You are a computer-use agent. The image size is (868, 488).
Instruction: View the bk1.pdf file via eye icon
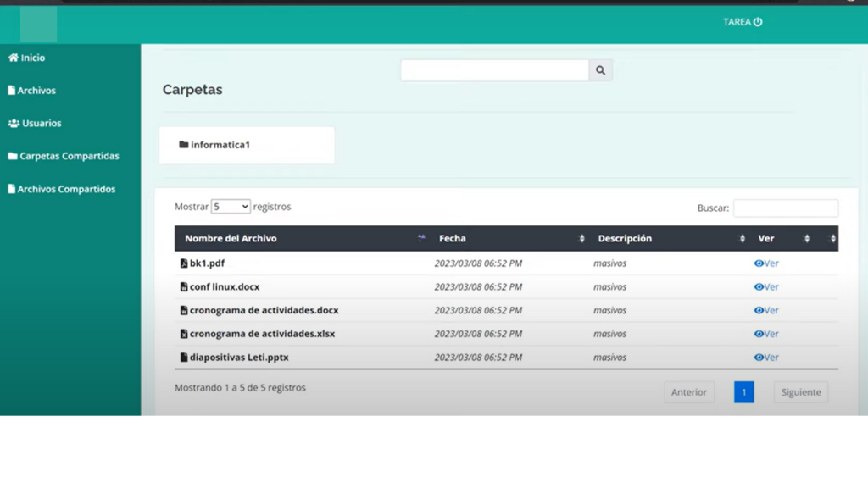759,263
